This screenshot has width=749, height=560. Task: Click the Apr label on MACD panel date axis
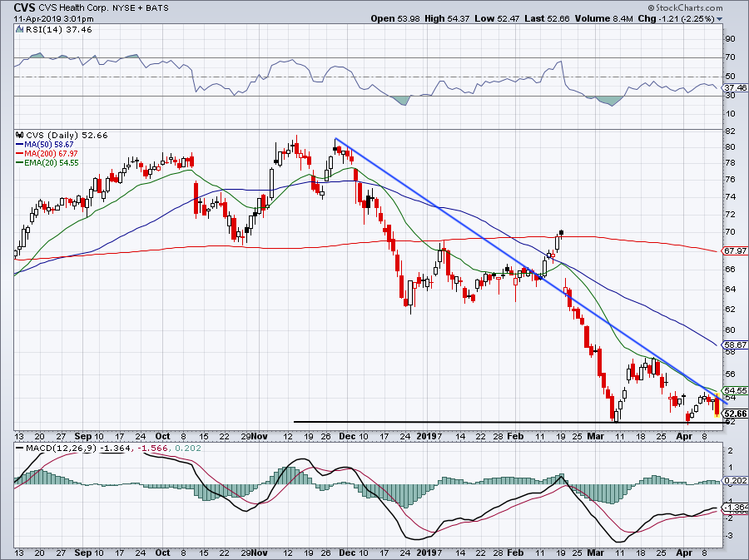pyautogui.click(x=685, y=553)
